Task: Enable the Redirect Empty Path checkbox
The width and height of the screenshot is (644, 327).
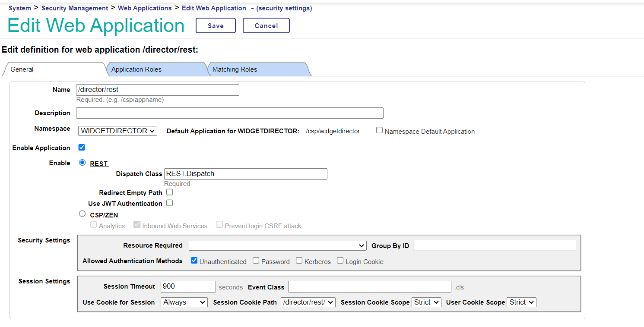Action: [170, 192]
